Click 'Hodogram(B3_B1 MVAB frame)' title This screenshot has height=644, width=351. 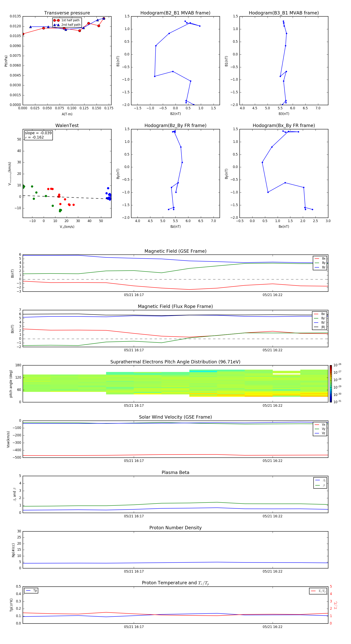284,13
